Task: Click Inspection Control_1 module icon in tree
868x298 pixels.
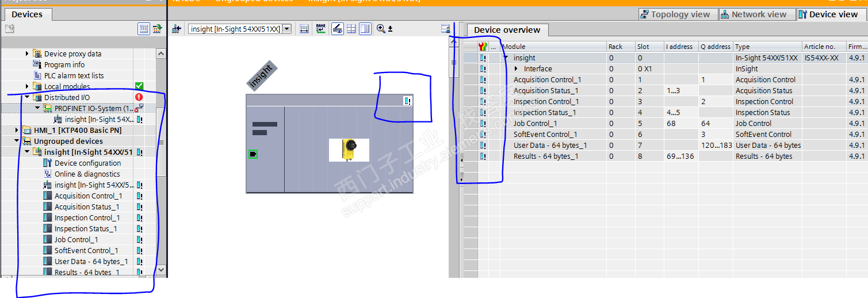Action: [x=48, y=217]
